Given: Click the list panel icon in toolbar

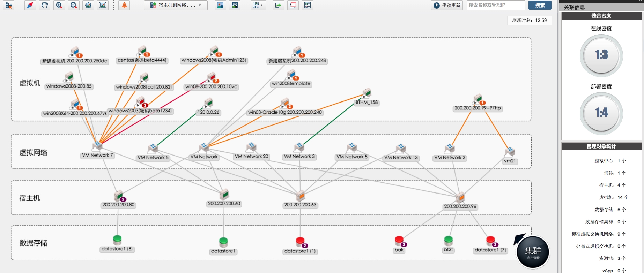Looking at the screenshot, I should (307, 5).
